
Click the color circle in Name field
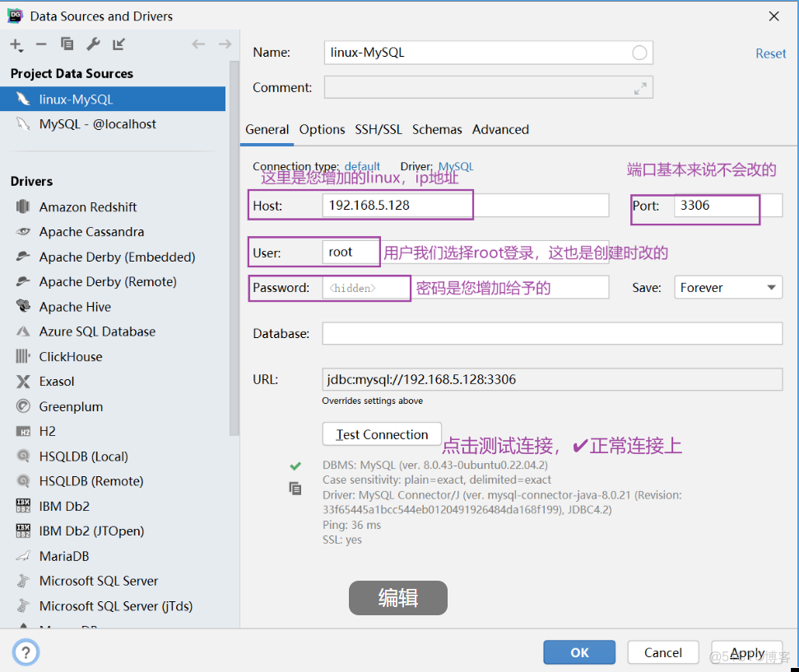639,53
